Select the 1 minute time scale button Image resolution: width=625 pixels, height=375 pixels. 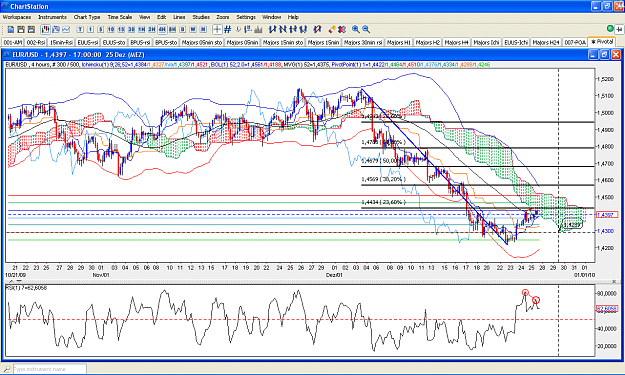(x=90, y=29)
